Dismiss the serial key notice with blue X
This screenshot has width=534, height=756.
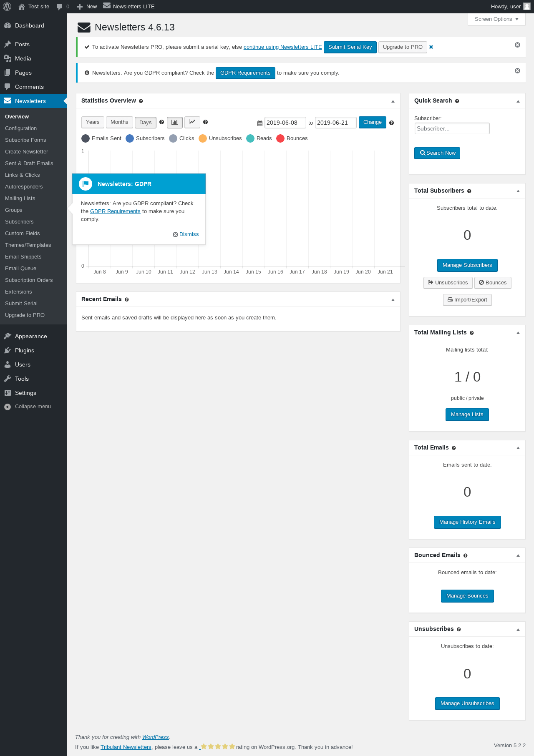[431, 47]
